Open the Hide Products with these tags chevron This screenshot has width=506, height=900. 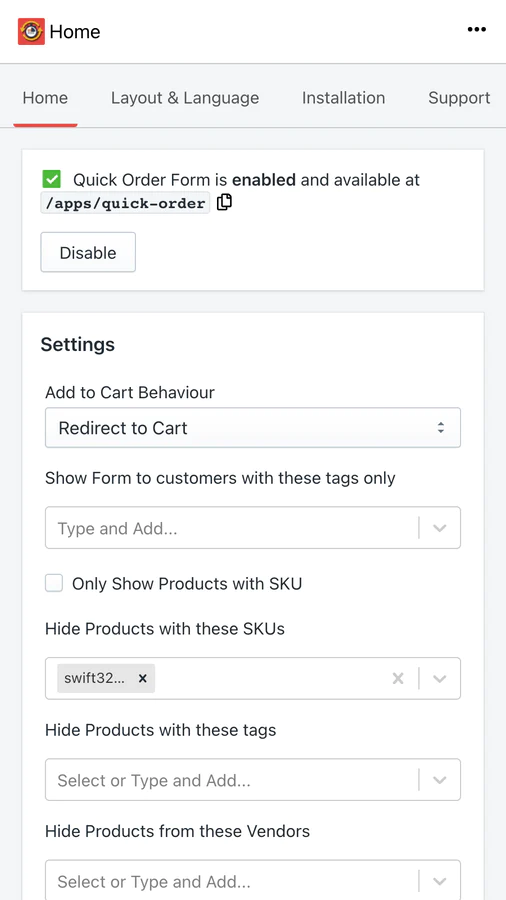pos(439,780)
